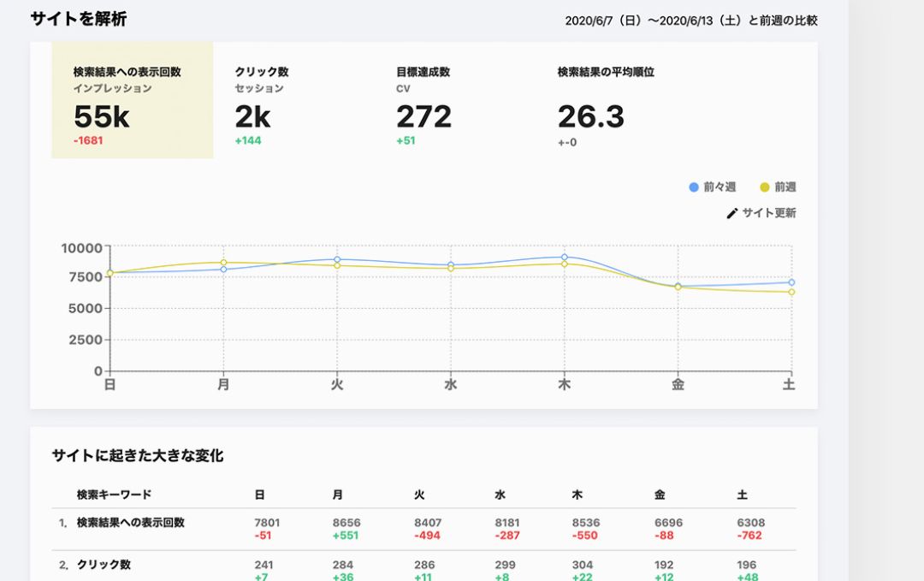Select the 検索結果への表示回数 table row label
Image resolution: width=924 pixels, height=581 pixels.
[x=130, y=523]
